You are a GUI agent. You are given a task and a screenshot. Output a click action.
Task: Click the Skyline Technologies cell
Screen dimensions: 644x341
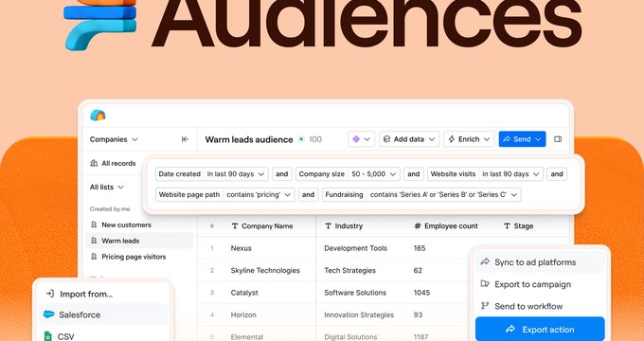265,270
